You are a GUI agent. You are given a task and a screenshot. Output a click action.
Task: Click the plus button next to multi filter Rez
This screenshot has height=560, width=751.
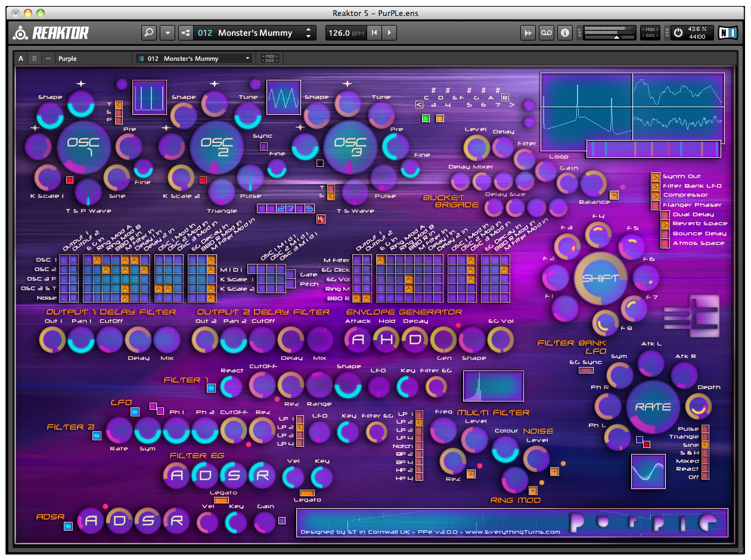pos(471,474)
